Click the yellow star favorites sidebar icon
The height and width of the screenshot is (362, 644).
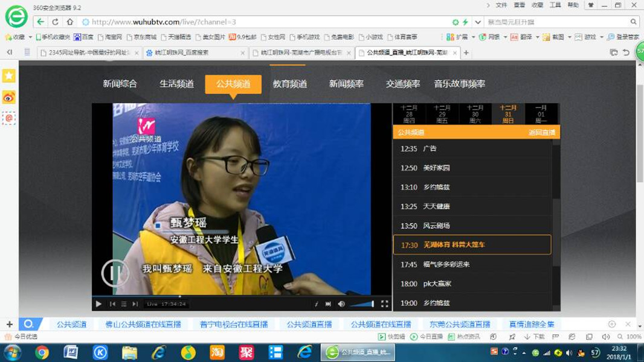8,76
